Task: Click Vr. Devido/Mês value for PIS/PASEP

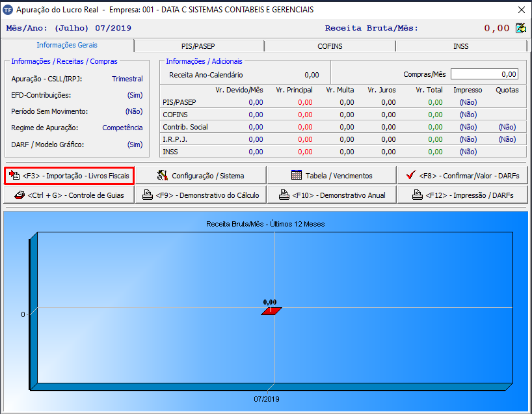Action: [256, 102]
